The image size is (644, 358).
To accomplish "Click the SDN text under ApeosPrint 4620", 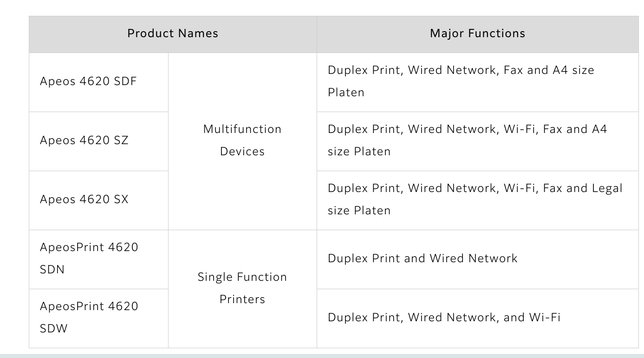I will 52,270.
